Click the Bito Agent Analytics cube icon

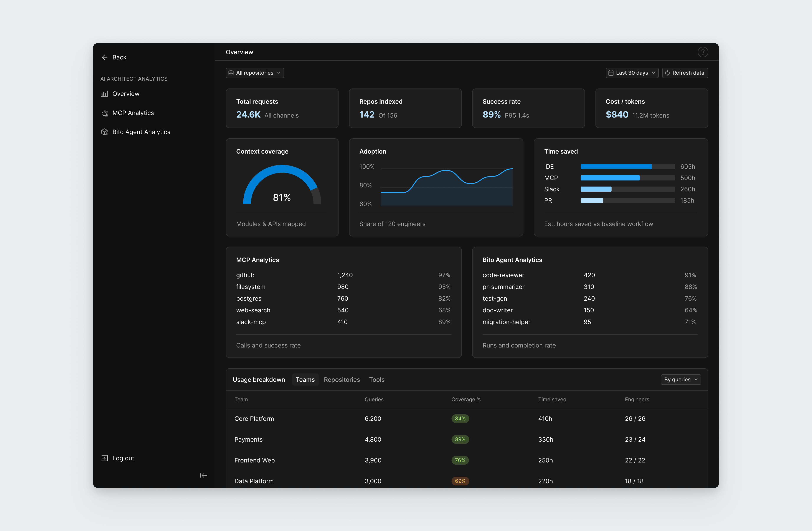pos(104,132)
